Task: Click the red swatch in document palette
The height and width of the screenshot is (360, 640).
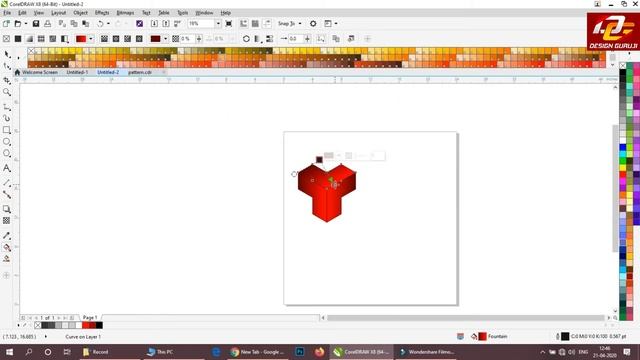Action: pyautogui.click(x=86, y=325)
